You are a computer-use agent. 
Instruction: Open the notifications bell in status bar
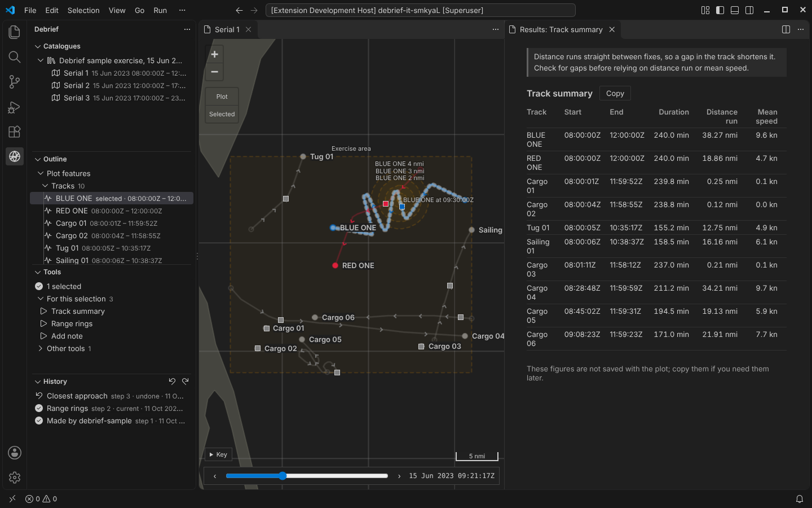pos(799,499)
